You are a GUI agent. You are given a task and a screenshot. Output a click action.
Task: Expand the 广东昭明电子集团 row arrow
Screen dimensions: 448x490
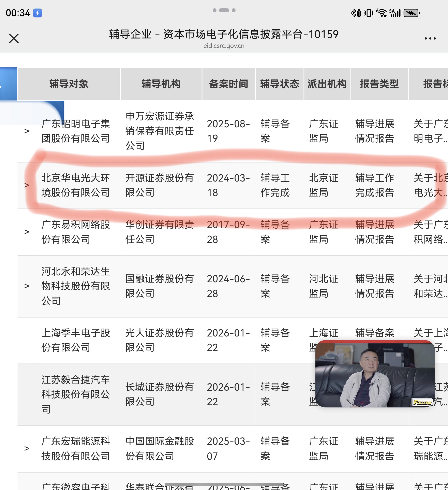point(27,131)
